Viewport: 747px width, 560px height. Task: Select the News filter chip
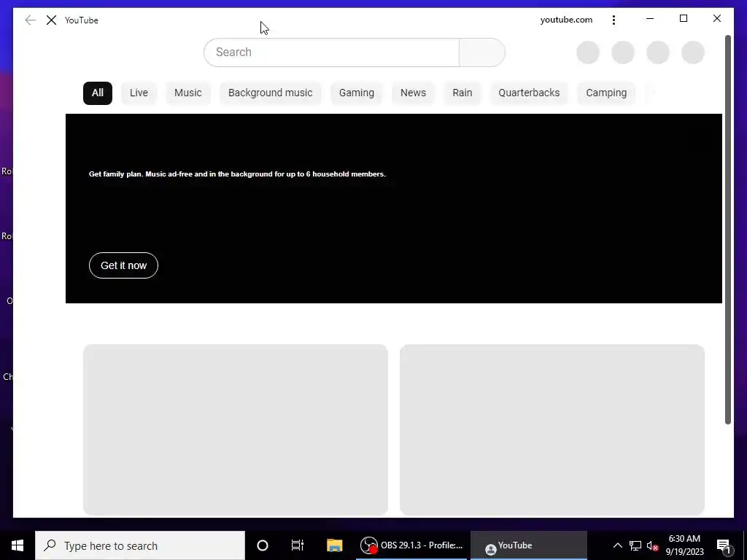413,93
